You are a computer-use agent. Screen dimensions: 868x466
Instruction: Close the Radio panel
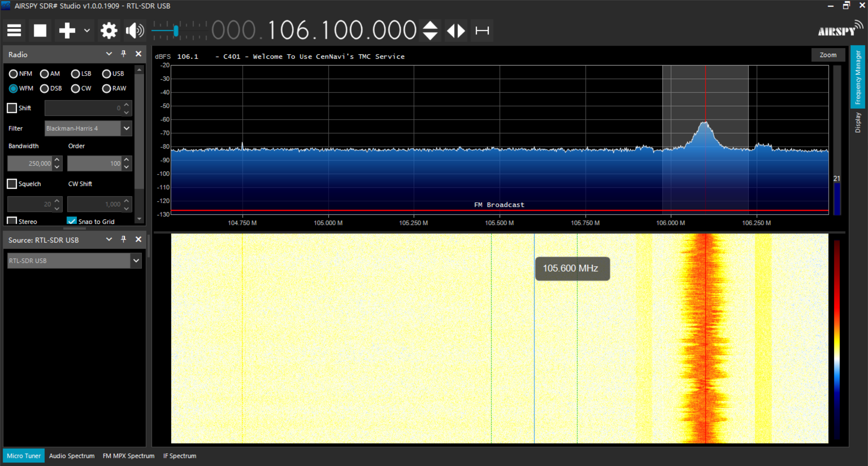point(138,54)
